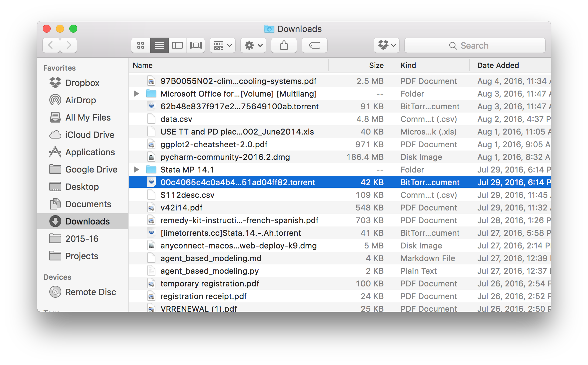
Task: Select the highlighted 00c4065c4c0a4b4 torrent file
Action: 340,182
